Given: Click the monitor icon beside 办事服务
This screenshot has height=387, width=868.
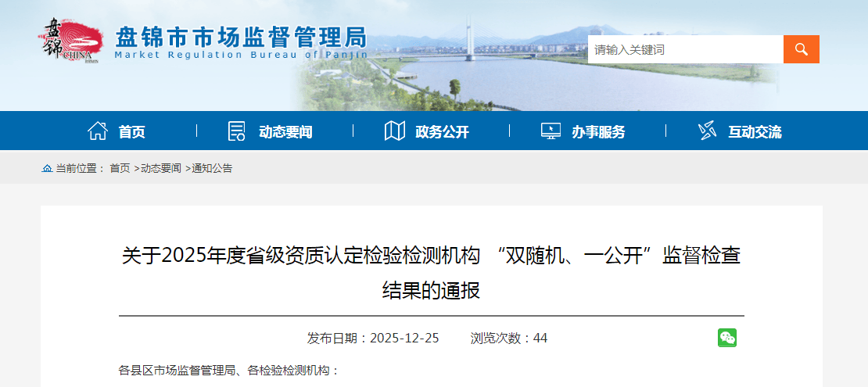Looking at the screenshot, I should (x=551, y=131).
